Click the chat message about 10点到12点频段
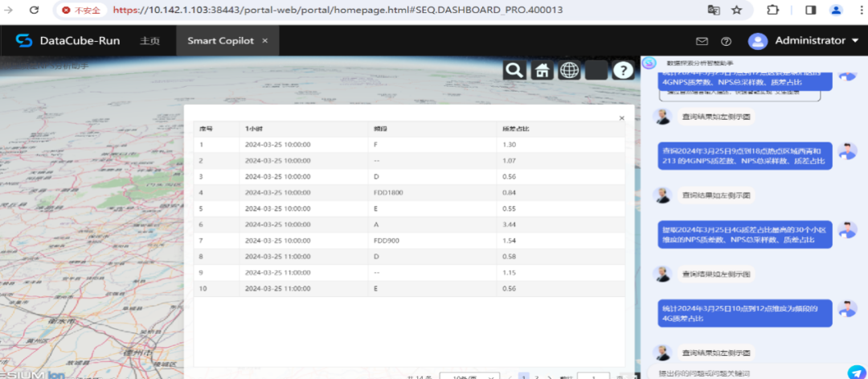This screenshot has width=868, height=379. point(744,314)
